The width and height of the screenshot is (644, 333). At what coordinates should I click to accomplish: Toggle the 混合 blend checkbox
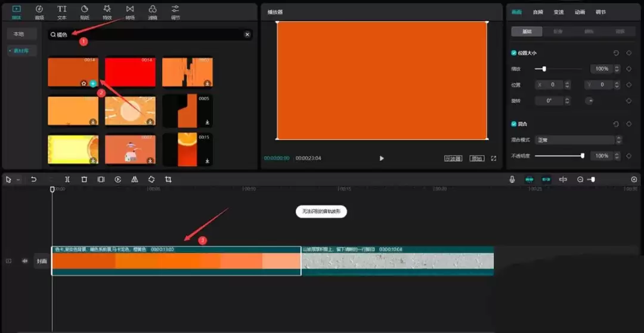514,124
